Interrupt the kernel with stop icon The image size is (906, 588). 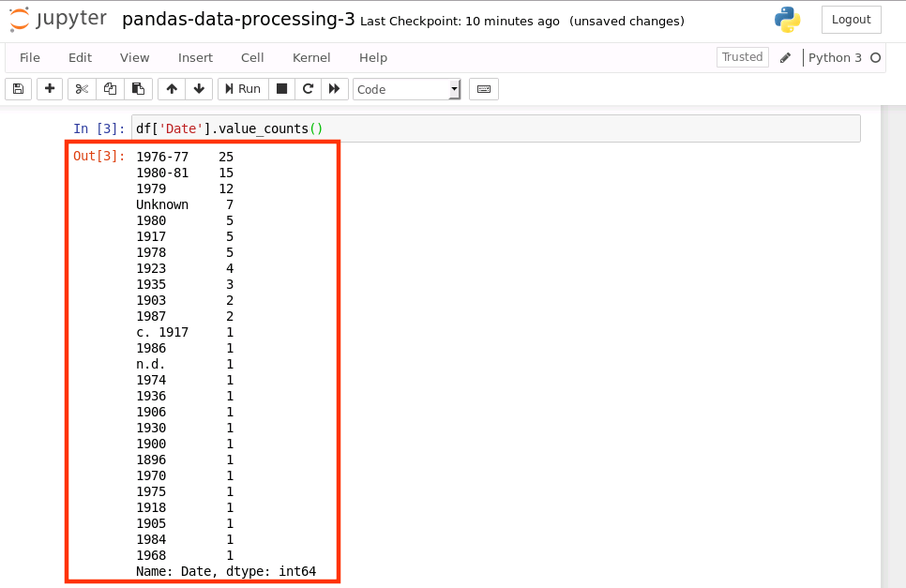282,89
